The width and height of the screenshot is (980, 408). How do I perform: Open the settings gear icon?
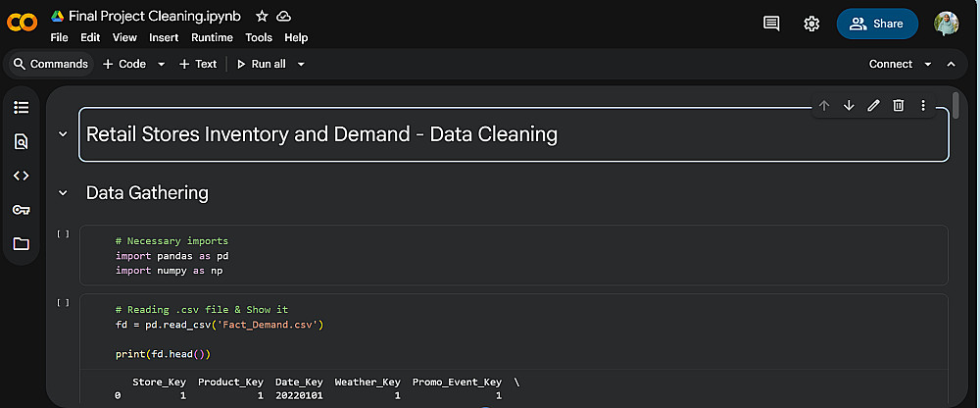click(811, 24)
